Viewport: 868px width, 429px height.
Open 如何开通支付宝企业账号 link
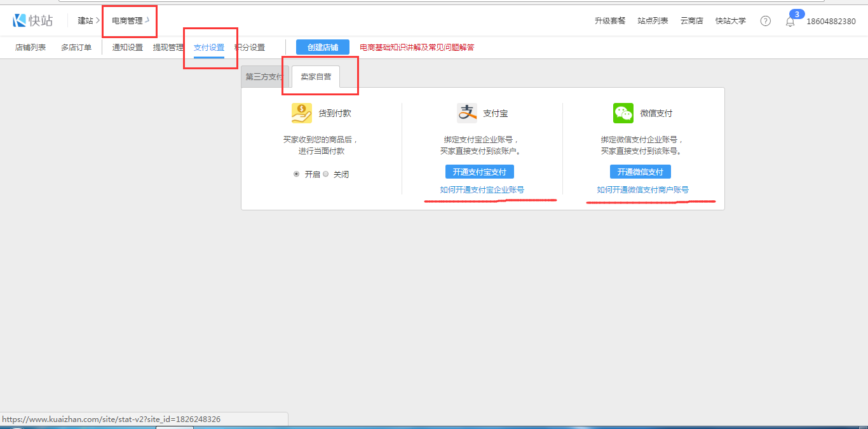point(482,190)
